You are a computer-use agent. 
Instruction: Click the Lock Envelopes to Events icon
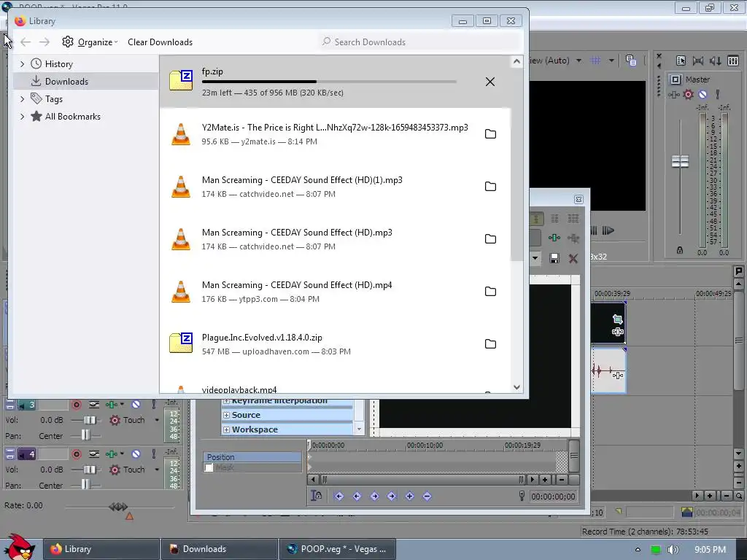coord(317,496)
